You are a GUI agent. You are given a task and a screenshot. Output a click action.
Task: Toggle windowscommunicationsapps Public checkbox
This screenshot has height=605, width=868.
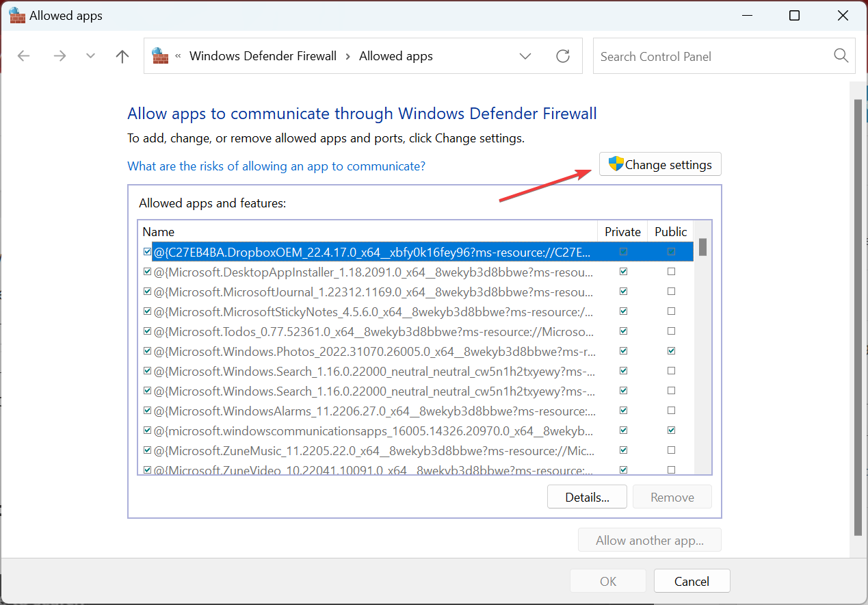click(671, 430)
